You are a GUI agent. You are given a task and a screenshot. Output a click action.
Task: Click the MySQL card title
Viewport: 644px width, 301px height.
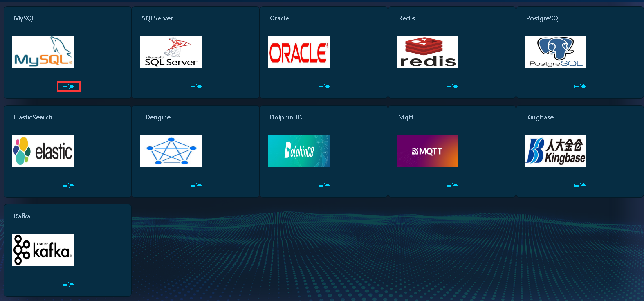click(x=25, y=18)
